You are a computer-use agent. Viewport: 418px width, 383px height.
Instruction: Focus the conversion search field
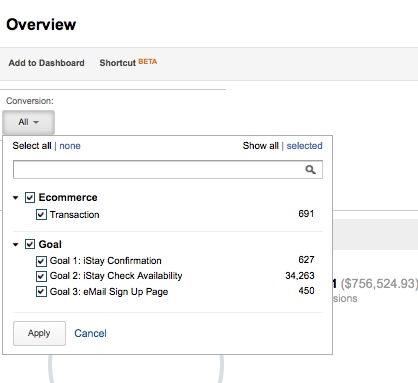click(168, 170)
